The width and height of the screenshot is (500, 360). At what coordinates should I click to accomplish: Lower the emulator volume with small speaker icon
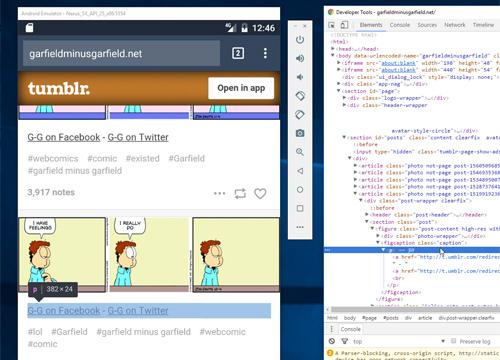300,77
